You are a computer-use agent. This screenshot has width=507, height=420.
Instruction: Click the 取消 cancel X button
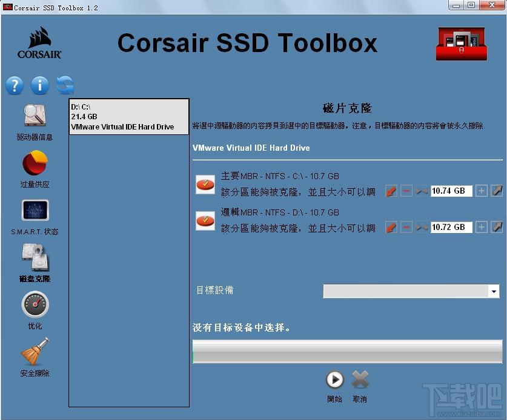tap(360, 379)
